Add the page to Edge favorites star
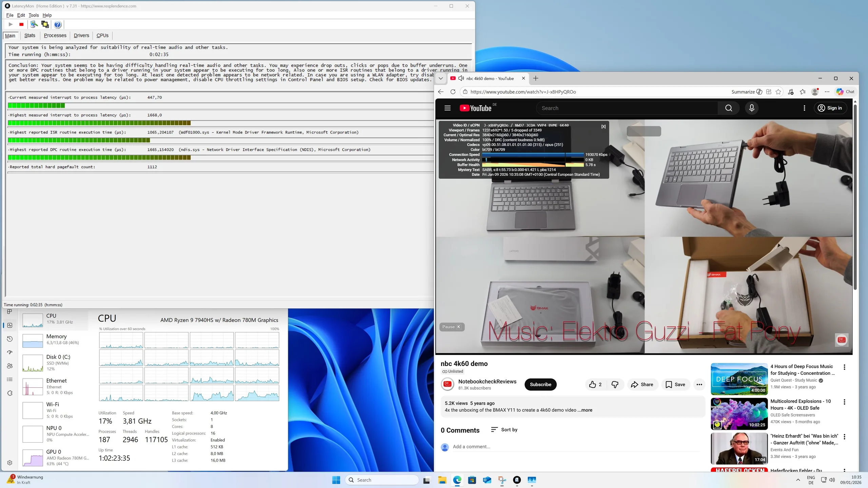This screenshot has height=488, width=868. [778, 92]
